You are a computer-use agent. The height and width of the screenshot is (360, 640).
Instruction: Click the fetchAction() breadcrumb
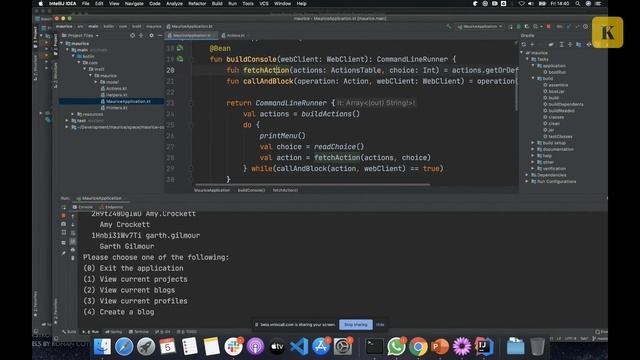[285, 190]
